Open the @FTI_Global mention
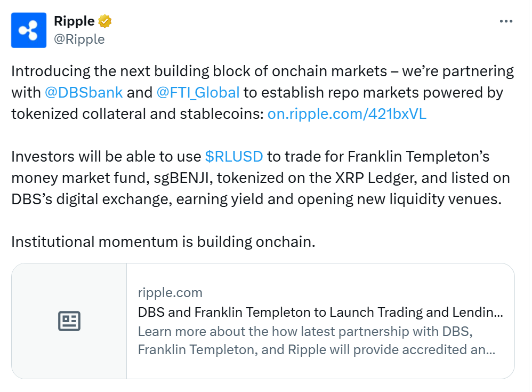 198,92
